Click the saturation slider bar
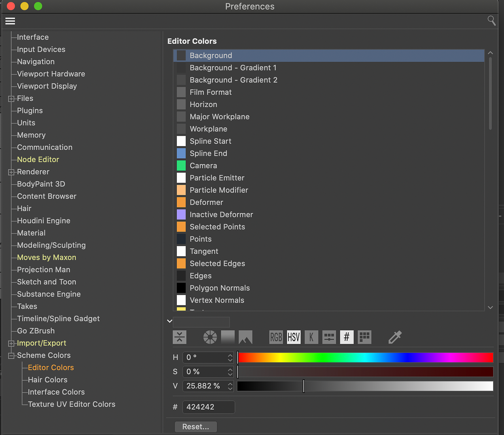504x435 pixels. pos(365,372)
